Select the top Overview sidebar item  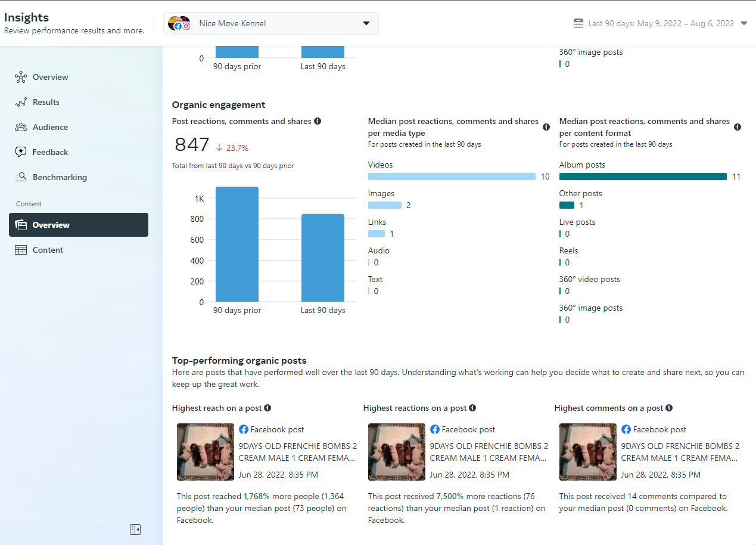coord(79,77)
